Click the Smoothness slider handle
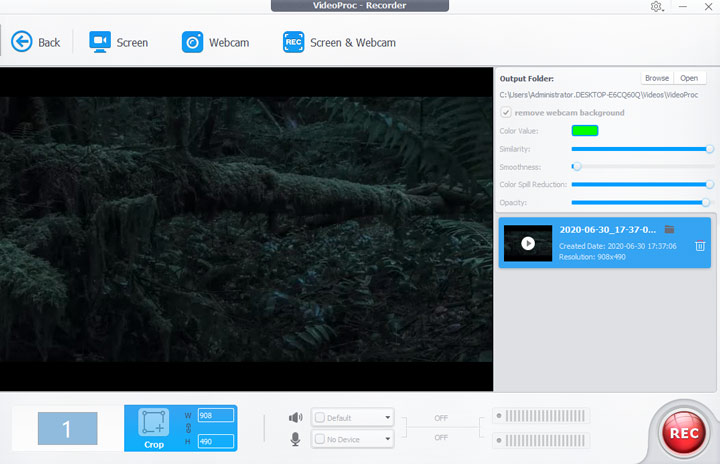The image size is (720, 464). click(x=577, y=166)
